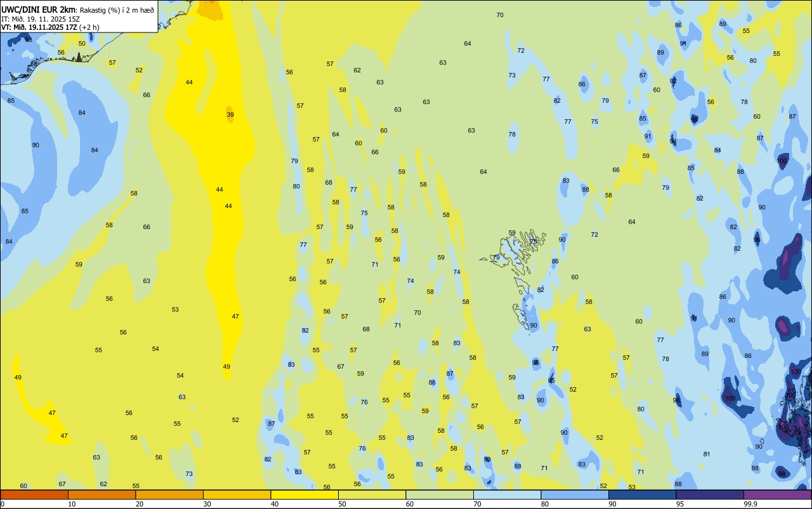Click the '95' tick label under the legend bar

pyautogui.click(x=680, y=504)
